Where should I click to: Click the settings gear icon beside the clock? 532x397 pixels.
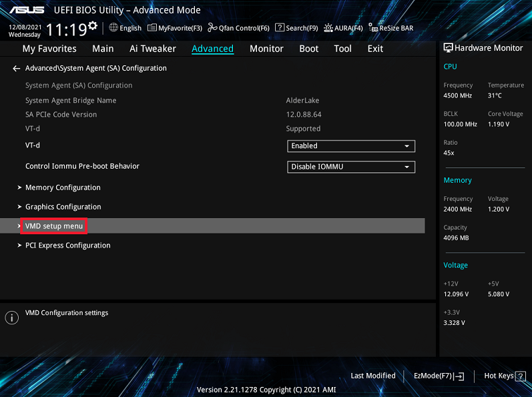tap(92, 26)
